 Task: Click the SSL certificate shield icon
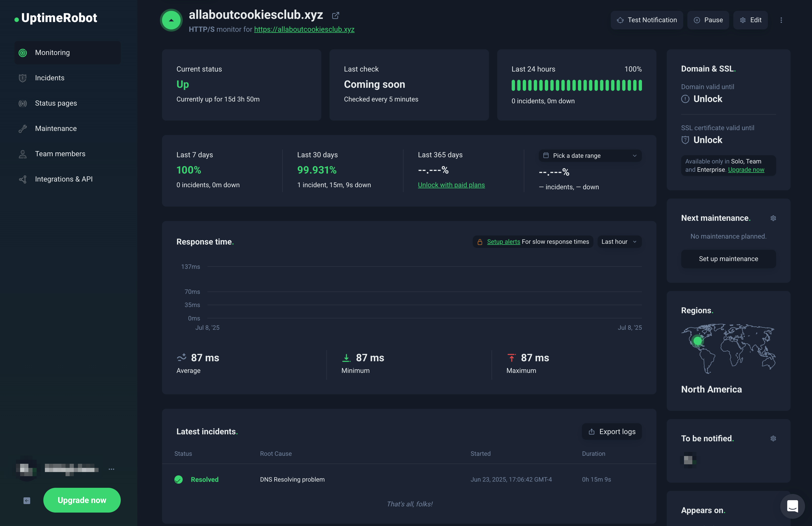[x=685, y=140]
